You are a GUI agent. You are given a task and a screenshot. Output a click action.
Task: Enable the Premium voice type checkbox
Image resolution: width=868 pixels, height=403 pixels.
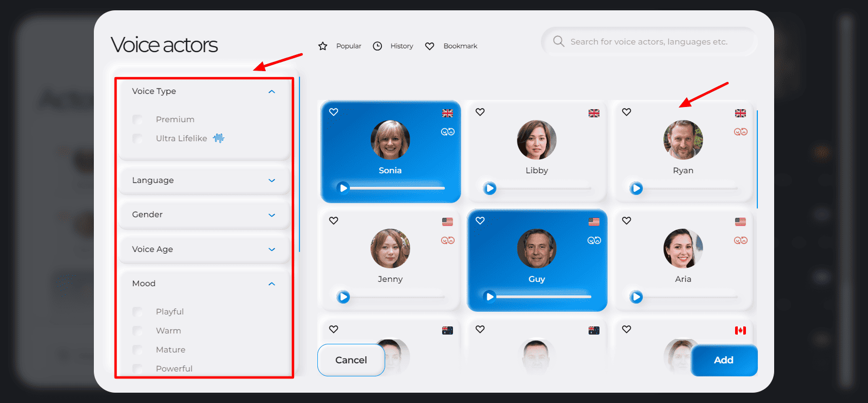coord(138,119)
